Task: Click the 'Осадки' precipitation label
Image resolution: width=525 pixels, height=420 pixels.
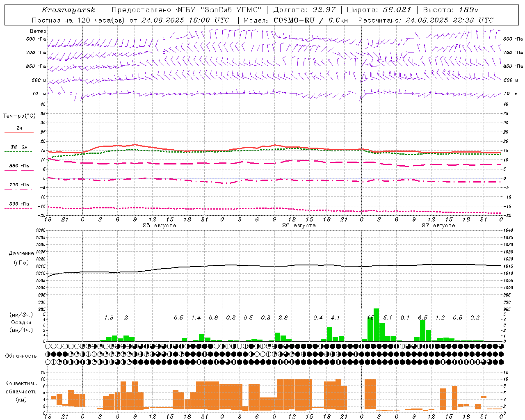Action: (21, 322)
